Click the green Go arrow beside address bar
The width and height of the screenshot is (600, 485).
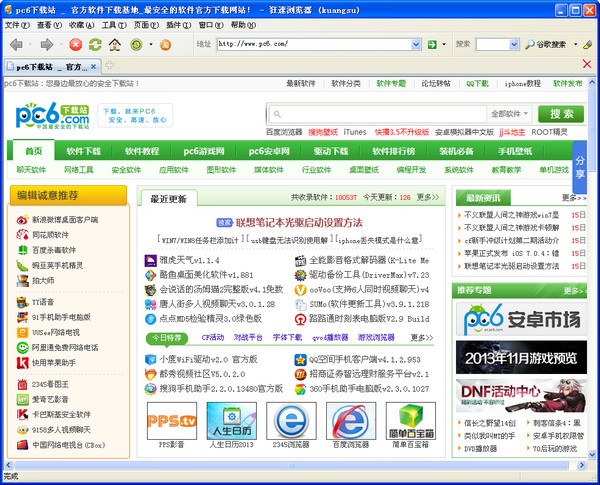click(432, 44)
